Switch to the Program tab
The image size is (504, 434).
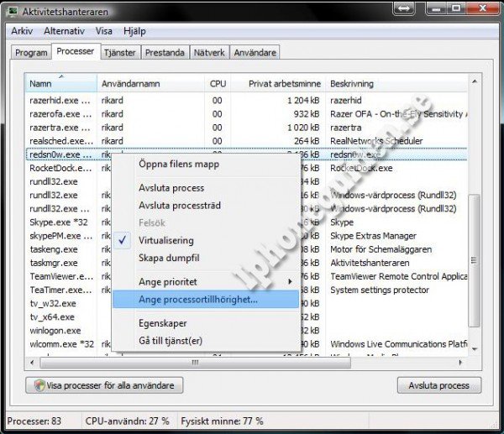(x=31, y=52)
